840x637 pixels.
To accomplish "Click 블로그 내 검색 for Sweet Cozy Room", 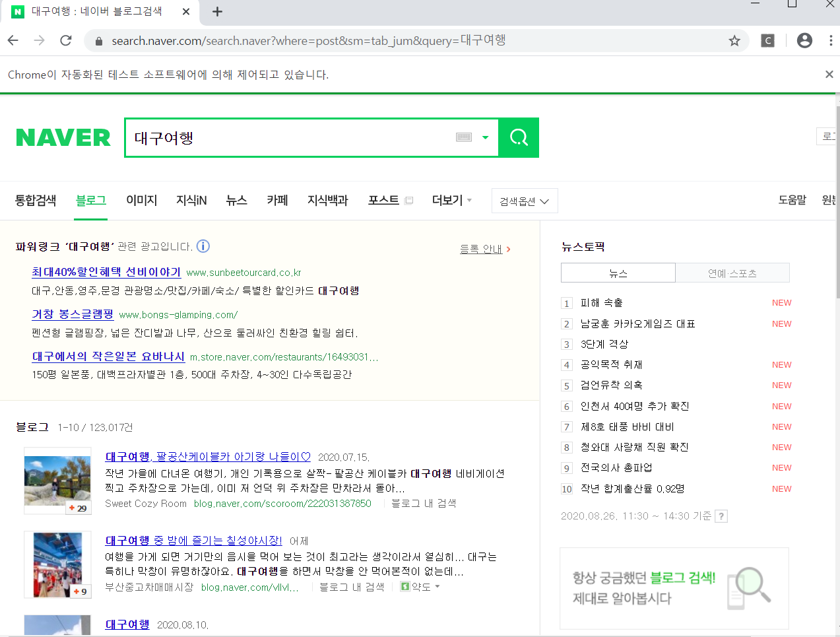I will 424,504.
